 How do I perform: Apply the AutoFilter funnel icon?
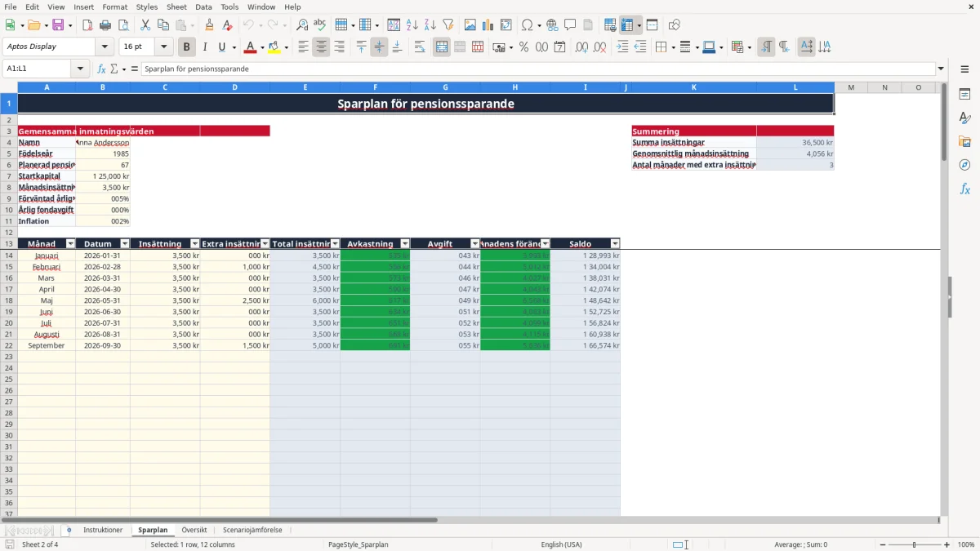coord(448,25)
